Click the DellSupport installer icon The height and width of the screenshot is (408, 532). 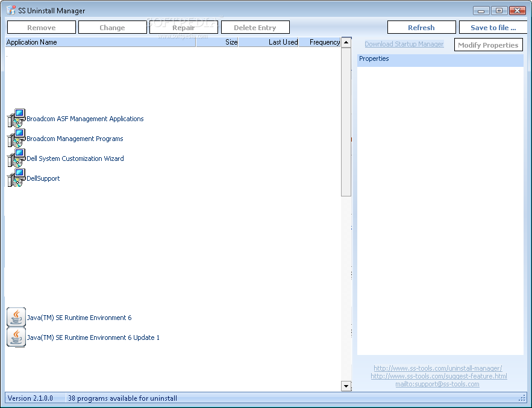16,178
